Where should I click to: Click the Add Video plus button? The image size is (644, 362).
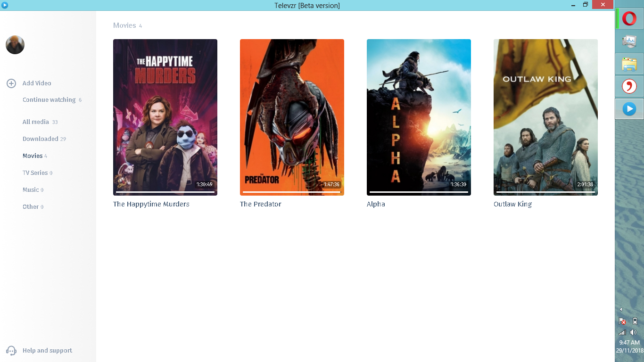pos(11,83)
